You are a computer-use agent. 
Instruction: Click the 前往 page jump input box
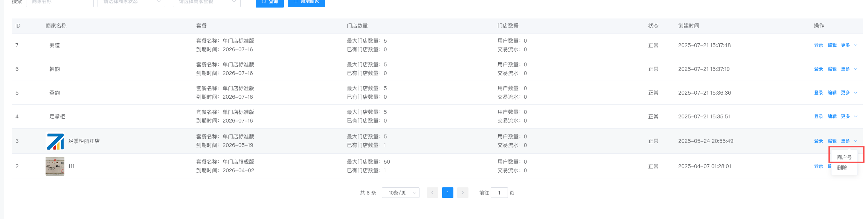coord(499,193)
